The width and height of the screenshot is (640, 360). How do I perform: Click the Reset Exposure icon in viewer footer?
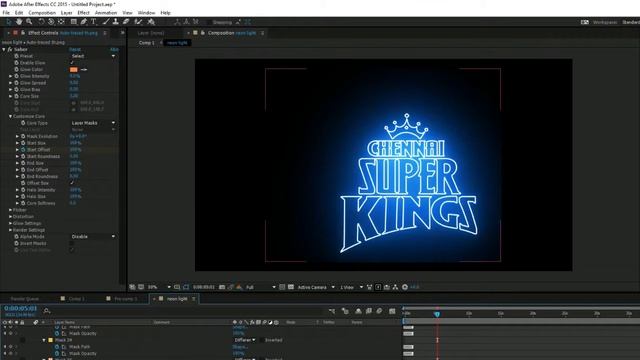405,287
